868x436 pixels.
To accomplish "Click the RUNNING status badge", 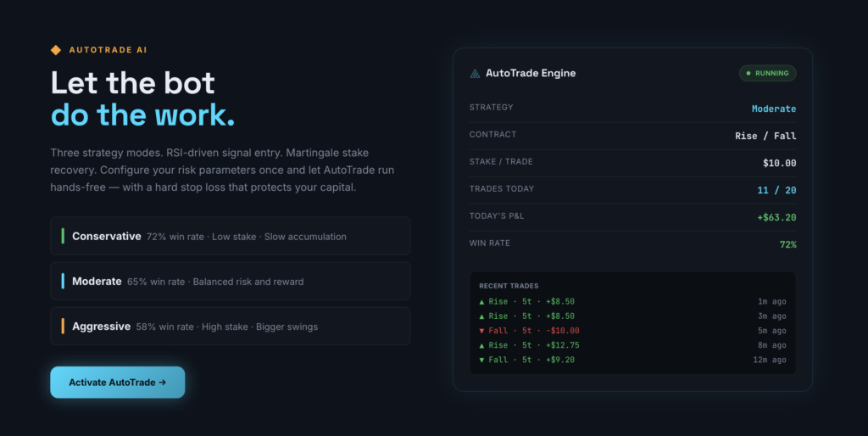I will [x=767, y=73].
